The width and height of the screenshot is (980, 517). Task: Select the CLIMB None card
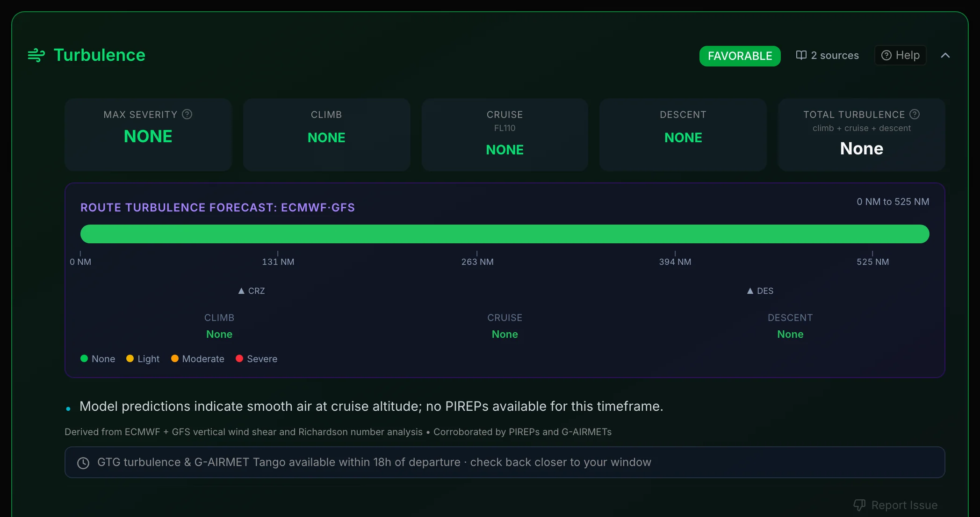pyautogui.click(x=326, y=134)
